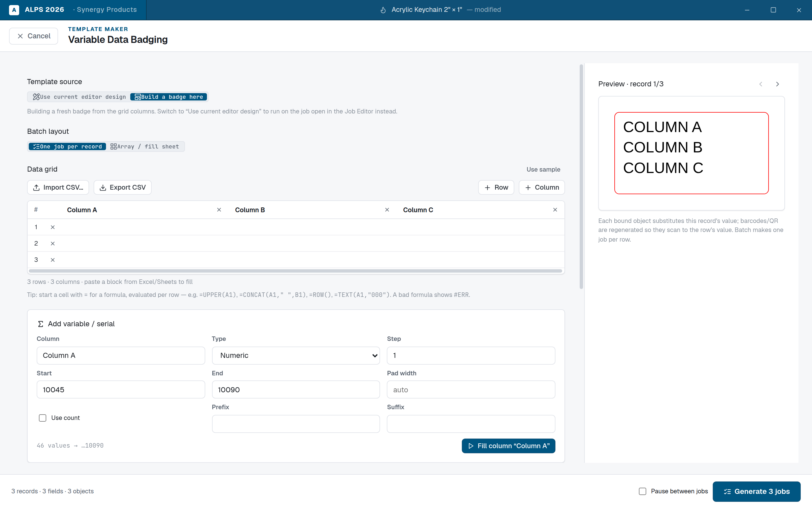Minimize the ALPS 2026 window
The image size is (812, 508).
click(x=747, y=10)
